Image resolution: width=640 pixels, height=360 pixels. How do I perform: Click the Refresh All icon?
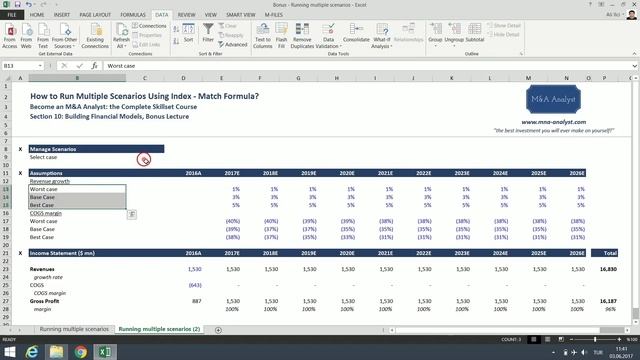[121, 36]
